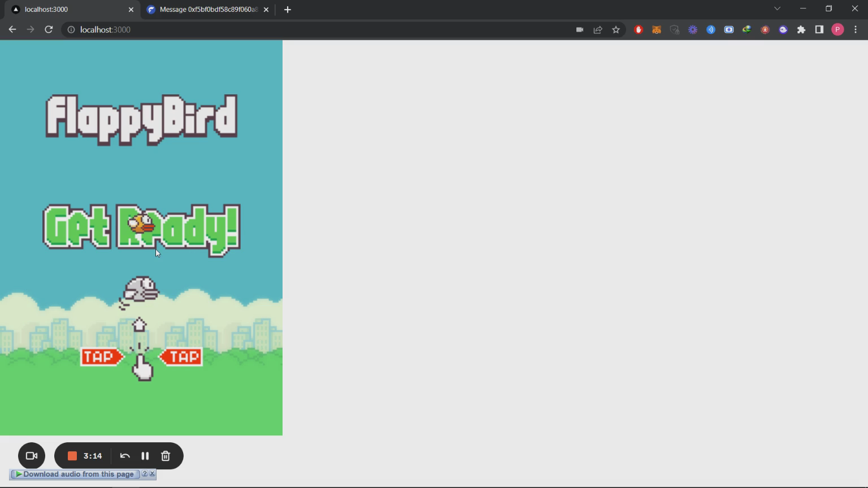Expand the tab search chevron
The height and width of the screenshot is (488, 868).
777,8
